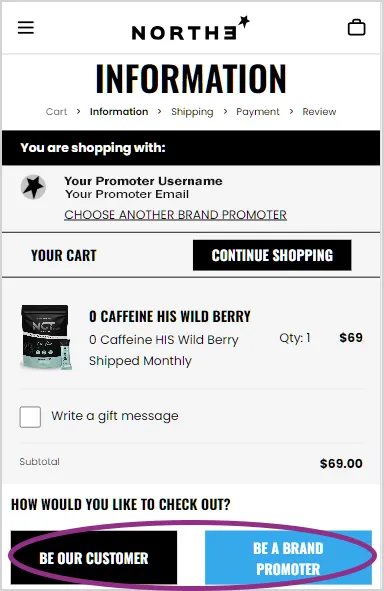Open the shopping bag cart icon
This screenshot has height=591, width=384.
pos(356,27)
